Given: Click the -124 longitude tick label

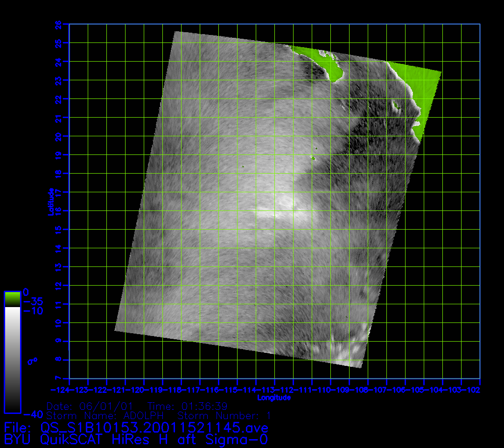Looking at the screenshot, I should tap(61, 390).
